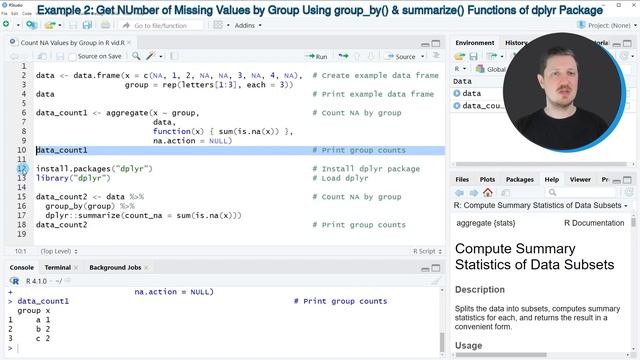640x360 pixels.
Task: Click the clear console broom icon
Action: click(x=436, y=281)
